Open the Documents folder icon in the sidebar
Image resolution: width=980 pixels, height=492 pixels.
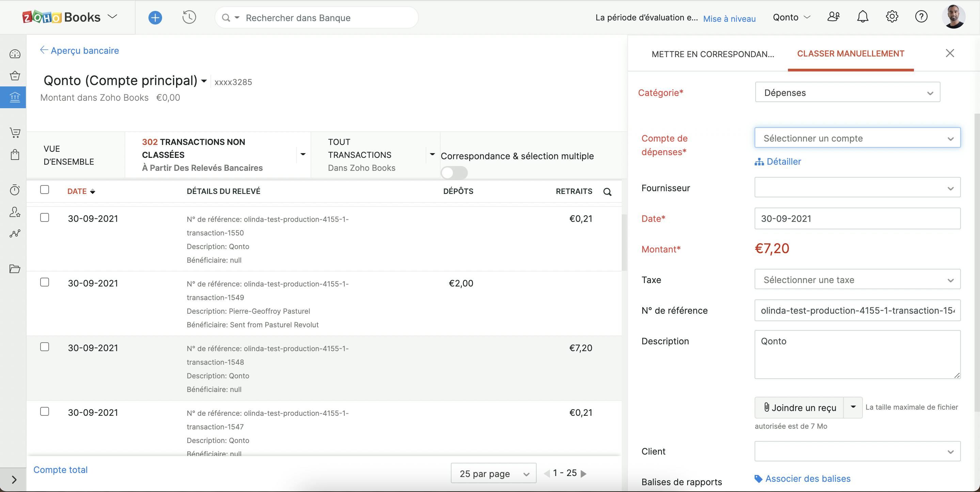point(14,269)
